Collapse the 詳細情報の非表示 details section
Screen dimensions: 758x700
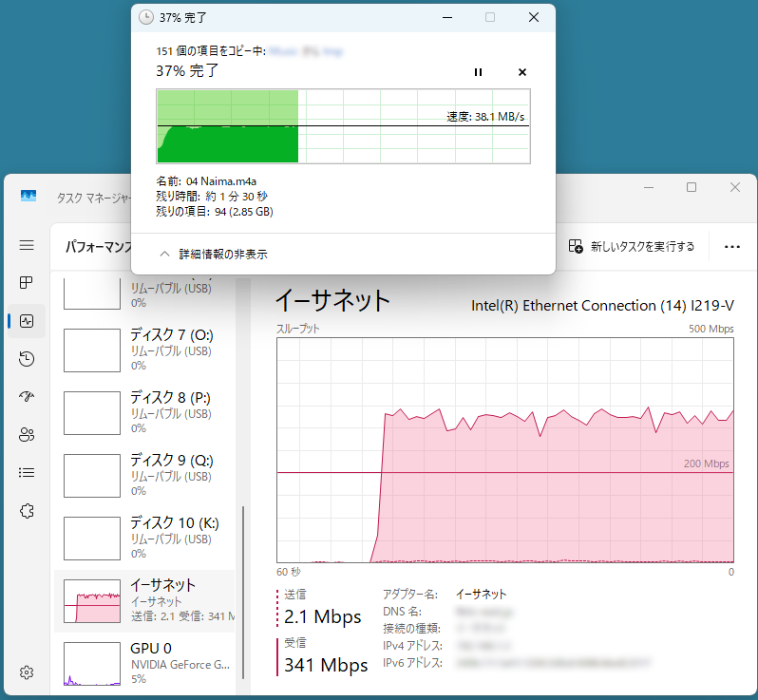pyautogui.click(x=214, y=255)
